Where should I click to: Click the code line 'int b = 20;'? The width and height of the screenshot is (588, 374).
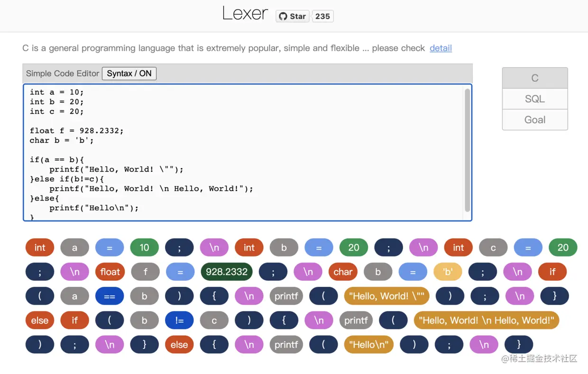(56, 101)
